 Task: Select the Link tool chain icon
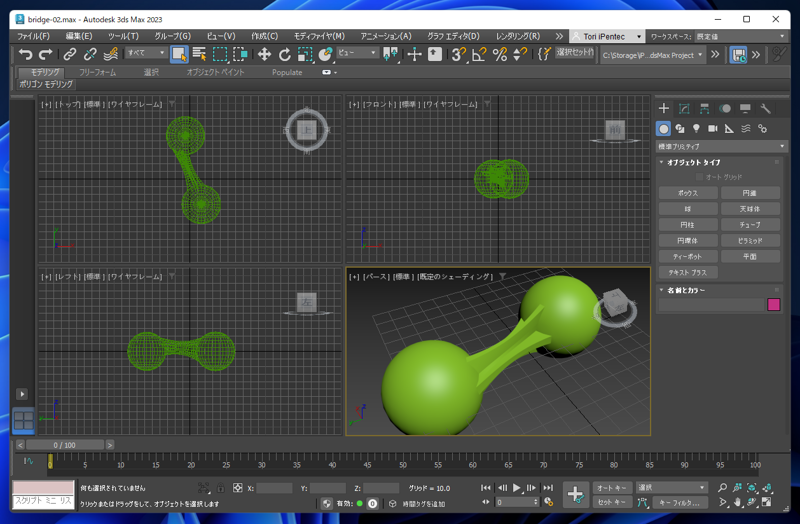[x=69, y=54]
